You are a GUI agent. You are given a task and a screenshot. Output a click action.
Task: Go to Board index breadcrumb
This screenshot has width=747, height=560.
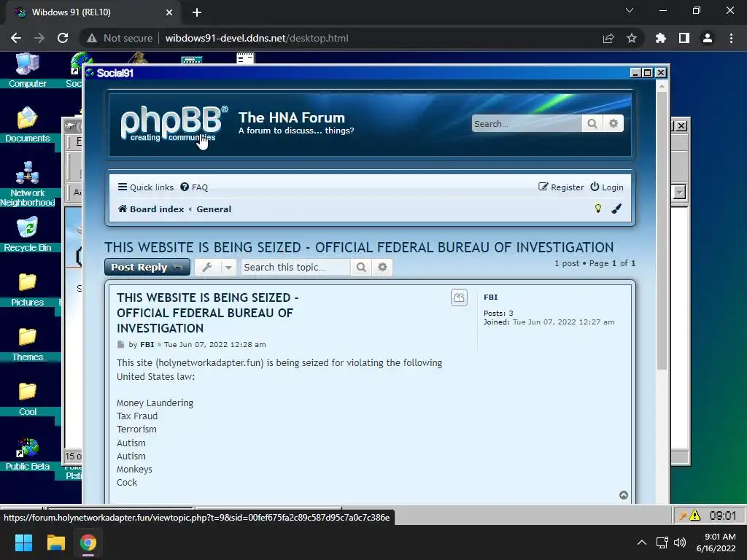[151, 209]
